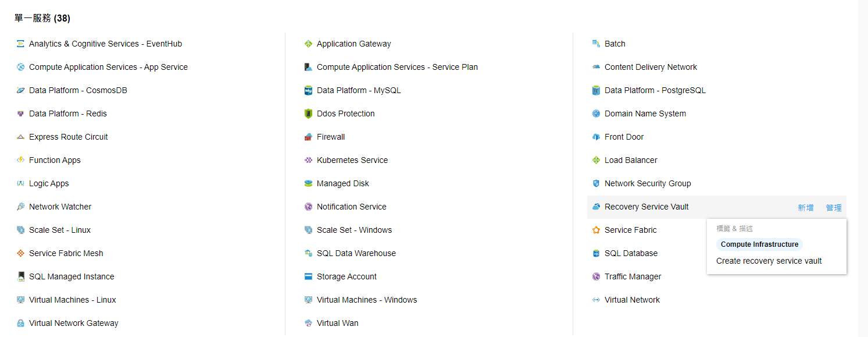Open Recovery Service Vault entry

(x=646, y=207)
